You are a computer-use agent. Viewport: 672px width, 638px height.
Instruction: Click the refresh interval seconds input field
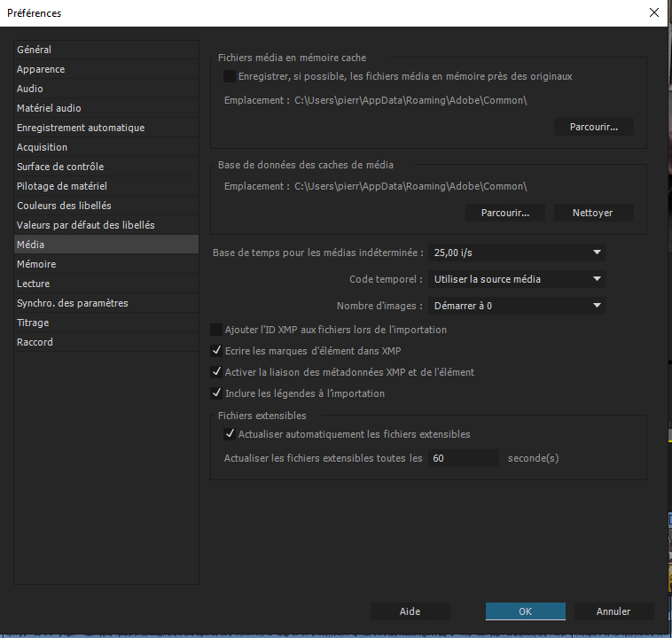tap(463, 458)
